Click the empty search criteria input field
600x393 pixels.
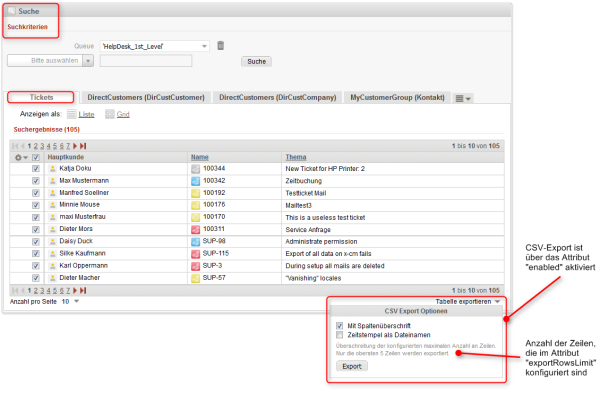[x=146, y=60]
